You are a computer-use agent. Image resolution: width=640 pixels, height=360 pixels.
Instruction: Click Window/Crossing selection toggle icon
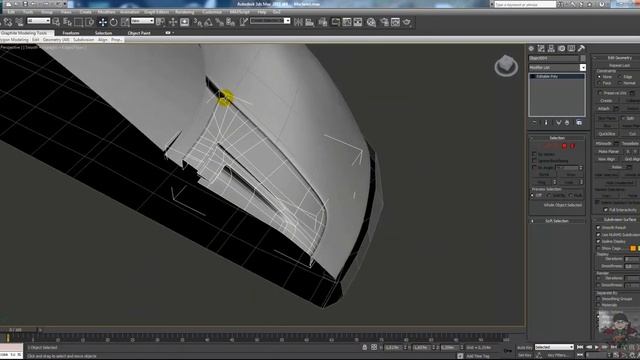(x=89, y=22)
